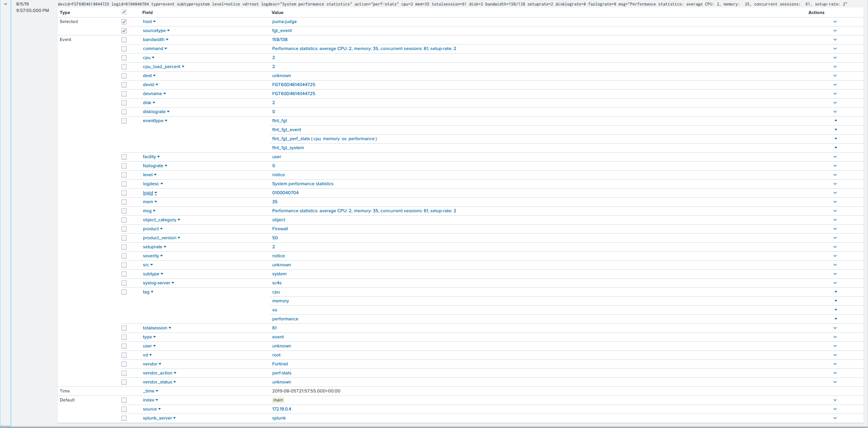The image size is (868, 428).
Task: Open actions arrow for tag performance row
Action: [x=835, y=319]
